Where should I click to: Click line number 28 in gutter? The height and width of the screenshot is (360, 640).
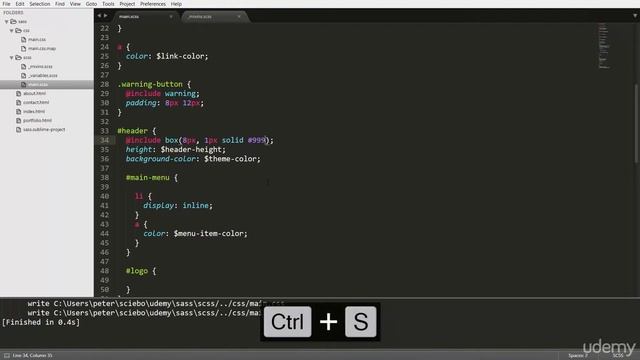point(104,84)
